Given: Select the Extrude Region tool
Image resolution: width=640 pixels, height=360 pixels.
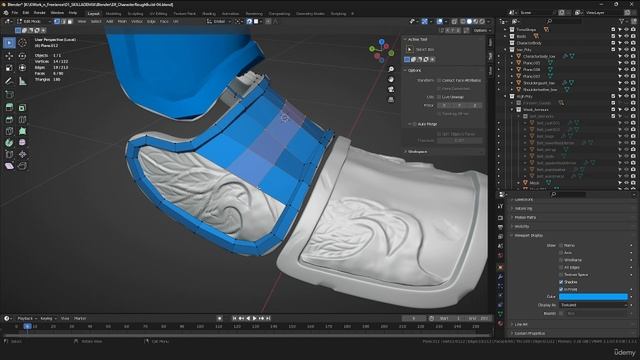Looking at the screenshot, I should 9,107.
